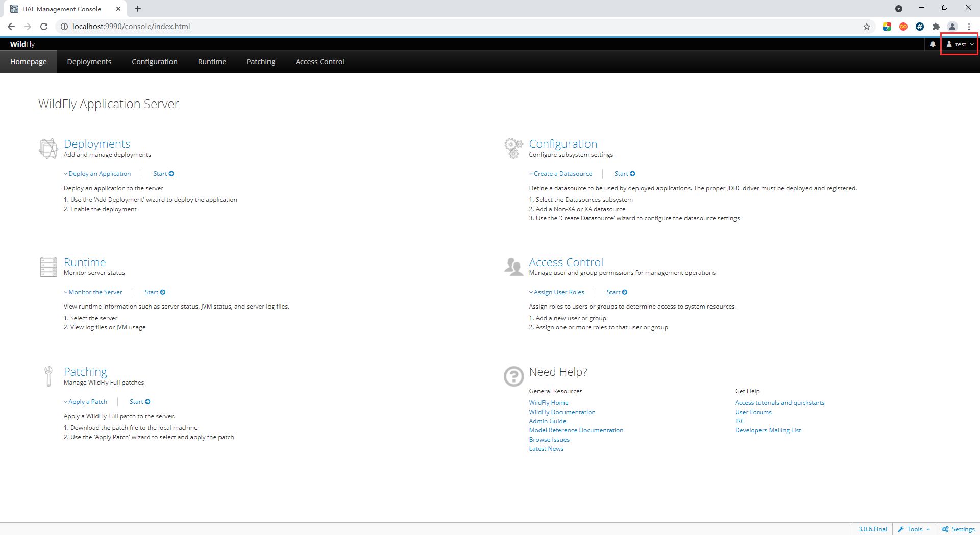Open the Runtime section heading link
This screenshot has width=980, height=535.
point(85,262)
